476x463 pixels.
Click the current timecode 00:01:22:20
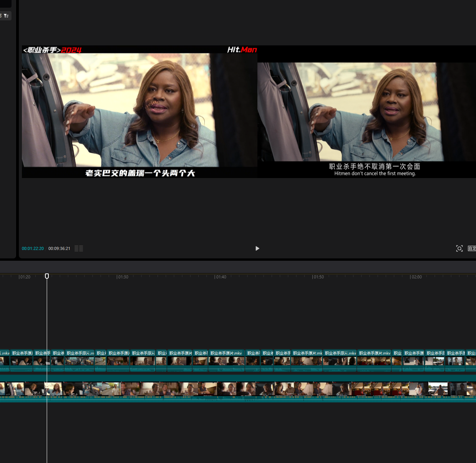coord(33,248)
